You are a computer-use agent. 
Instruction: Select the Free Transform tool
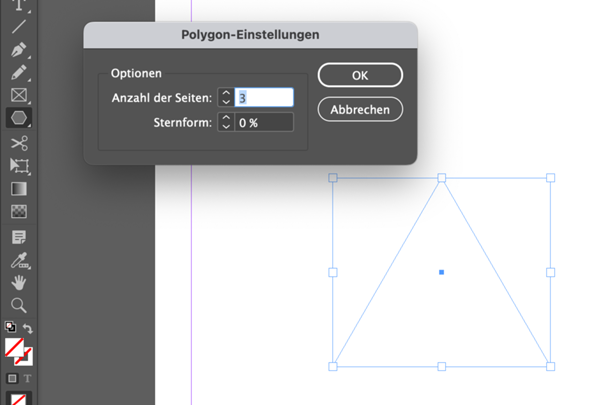click(19, 166)
